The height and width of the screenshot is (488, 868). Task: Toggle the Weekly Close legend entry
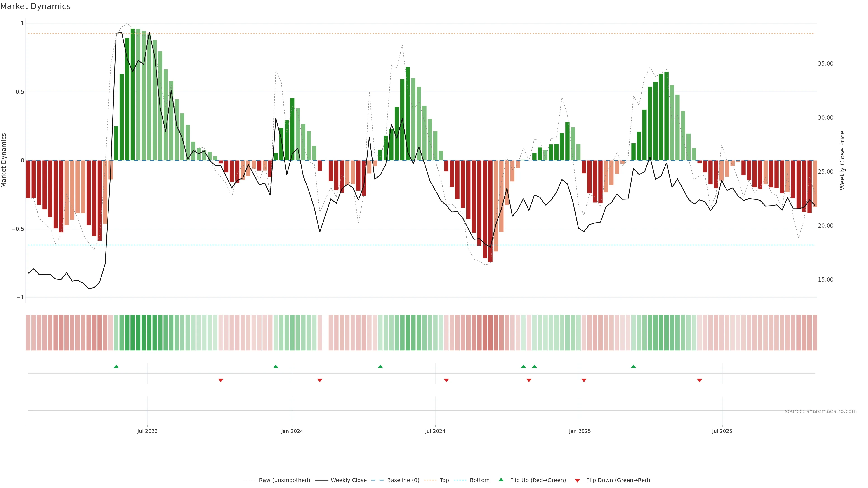pos(348,480)
